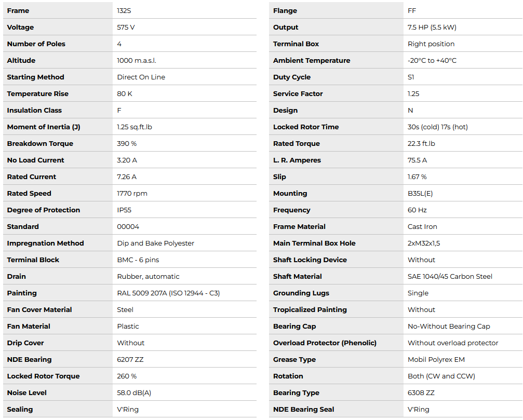
Task: Select the Number of Poles label
Action: (36, 44)
